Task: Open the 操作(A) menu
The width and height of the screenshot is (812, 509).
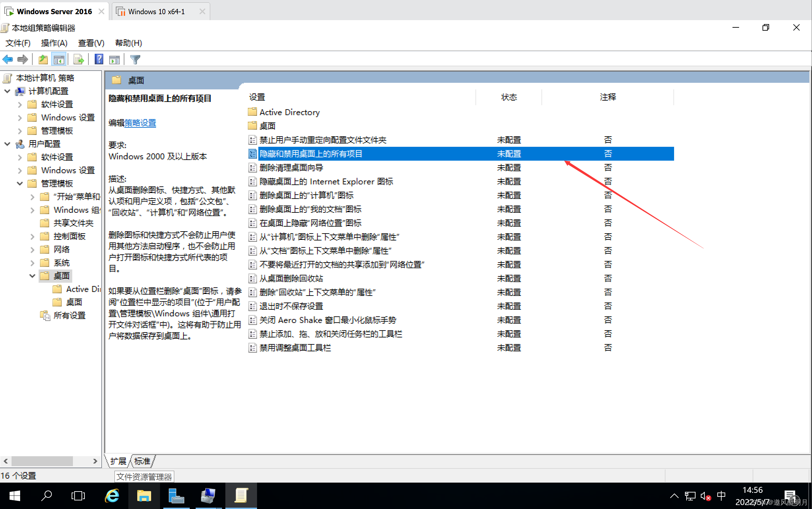Action: coord(54,43)
